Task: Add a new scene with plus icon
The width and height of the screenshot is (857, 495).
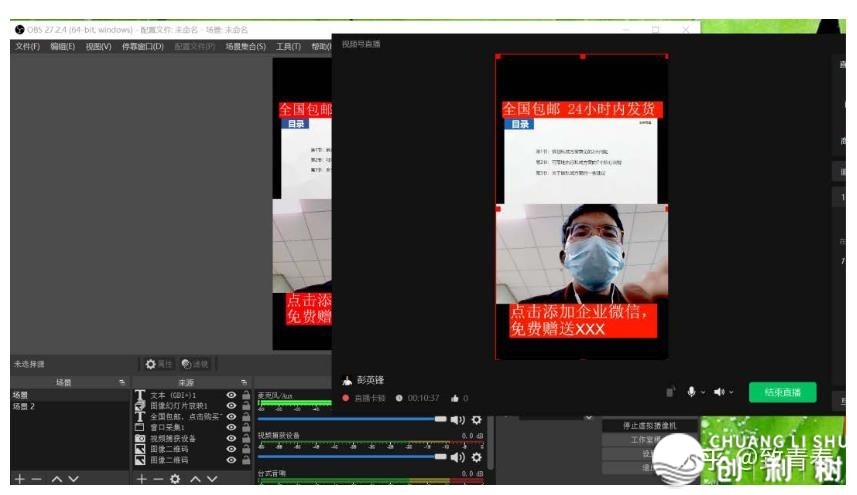Action: tap(20, 479)
